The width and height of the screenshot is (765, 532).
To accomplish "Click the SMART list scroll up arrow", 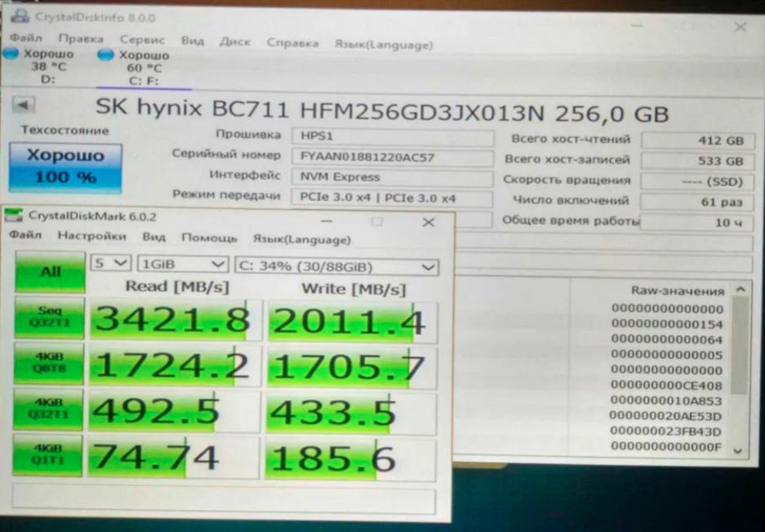I will [x=741, y=289].
